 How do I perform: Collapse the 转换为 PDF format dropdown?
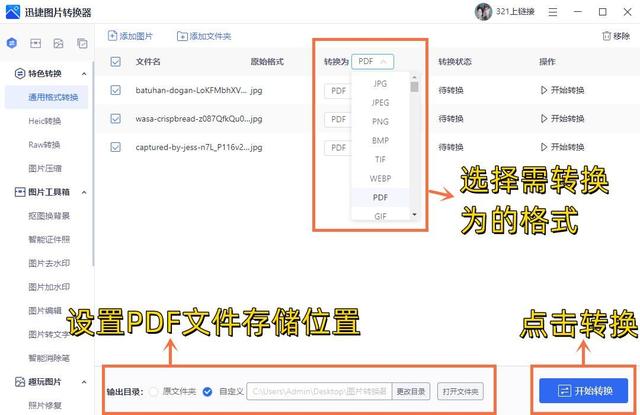pos(372,62)
